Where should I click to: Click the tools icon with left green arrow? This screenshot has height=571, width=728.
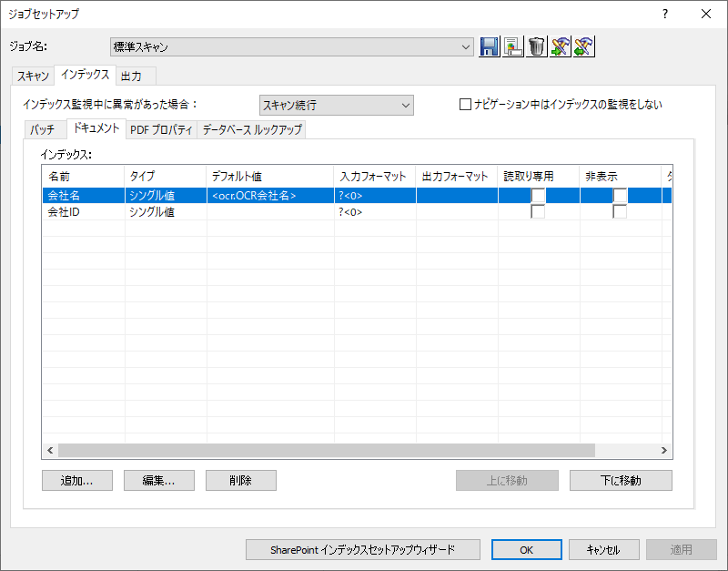(584, 46)
